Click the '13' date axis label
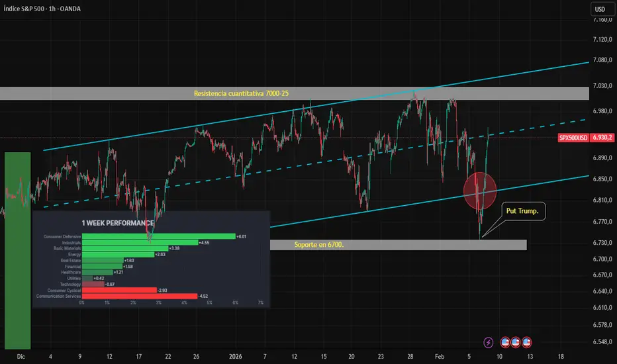617x364 pixels. point(530,357)
